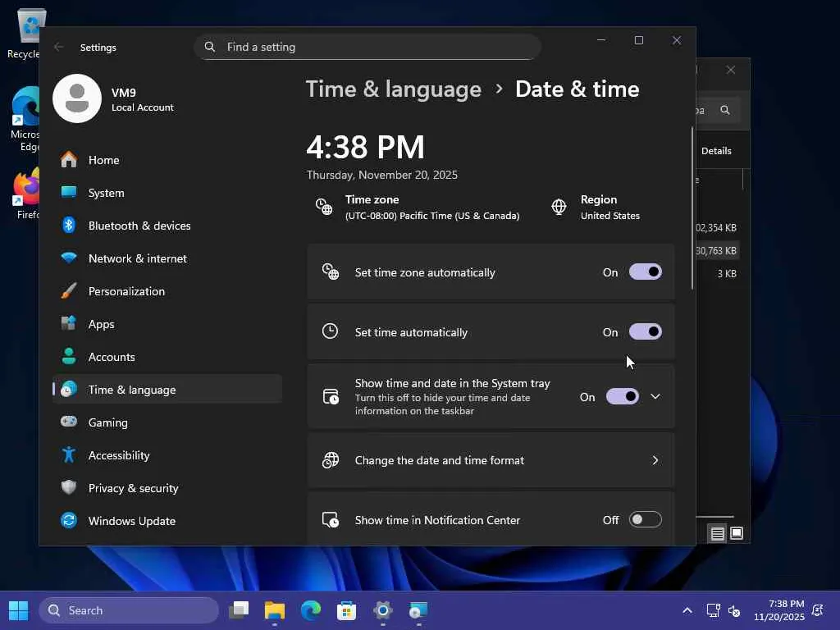840x630 pixels.
Task: Click the Settings gear on the taskbar
Action: click(x=382, y=610)
